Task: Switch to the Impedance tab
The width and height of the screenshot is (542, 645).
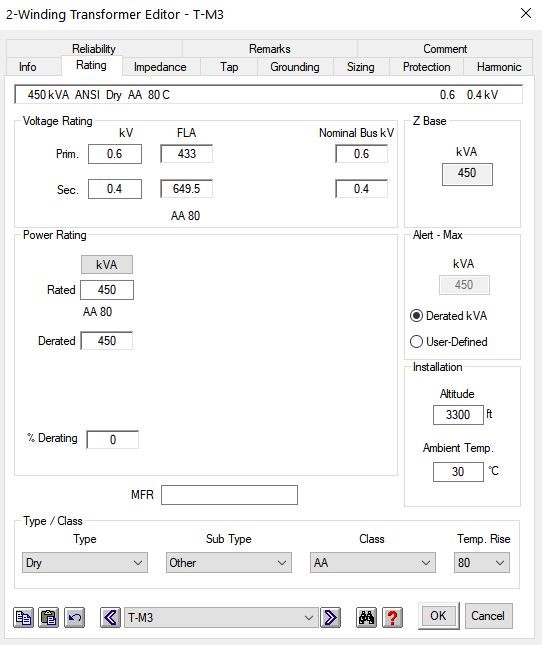Action: click(x=160, y=67)
